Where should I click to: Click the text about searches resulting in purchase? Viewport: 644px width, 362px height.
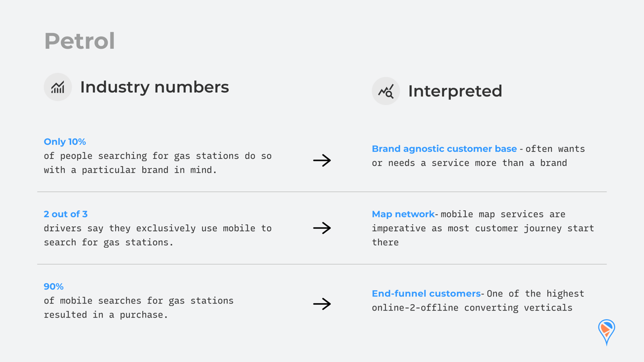(x=138, y=308)
